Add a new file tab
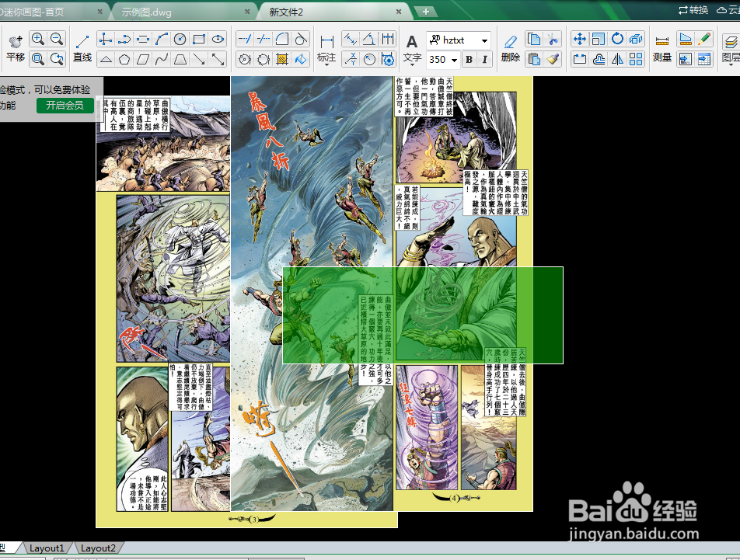 [x=426, y=12]
